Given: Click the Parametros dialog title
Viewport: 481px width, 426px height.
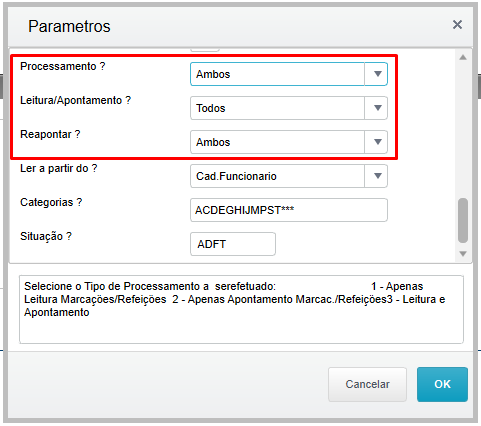Looking at the screenshot, I should click(x=69, y=26).
